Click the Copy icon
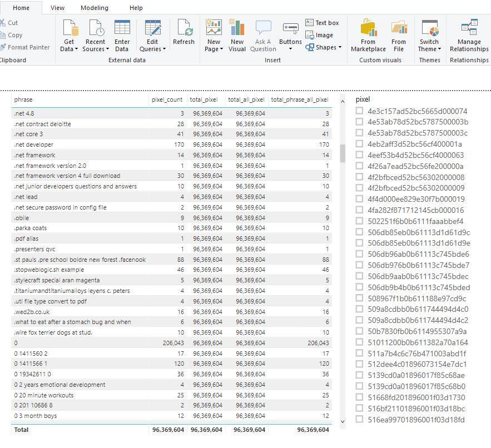This screenshot has width=491, height=448. [x=3, y=35]
